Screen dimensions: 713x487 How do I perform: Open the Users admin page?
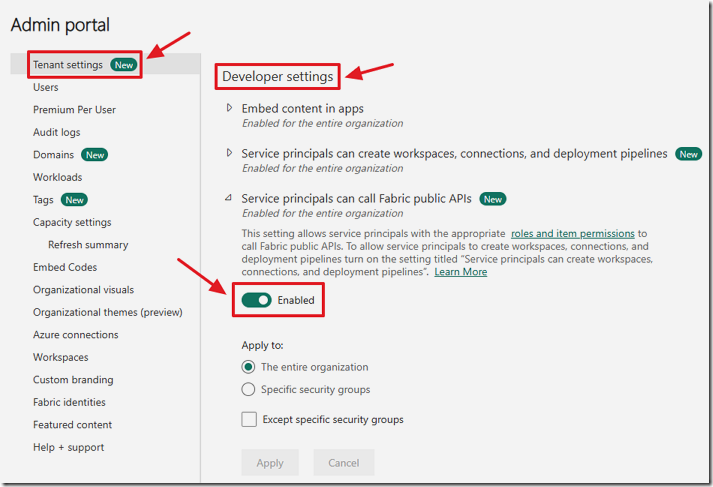pyautogui.click(x=45, y=87)
